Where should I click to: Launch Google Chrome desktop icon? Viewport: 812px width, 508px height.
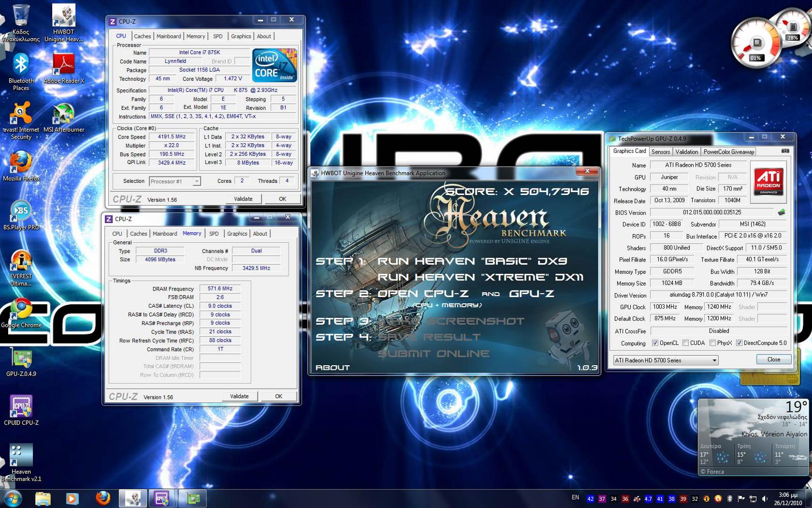click(21, 312)
